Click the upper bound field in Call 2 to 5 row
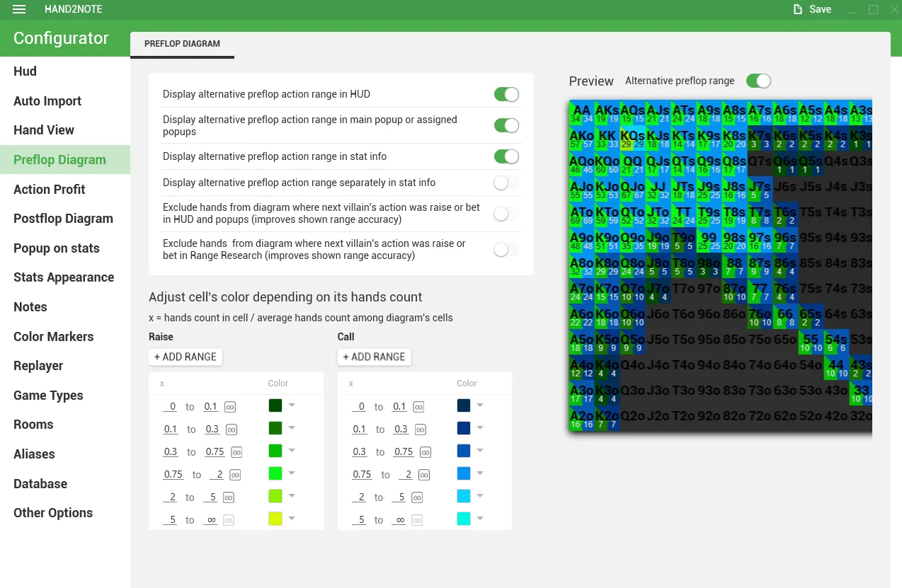 tap(401, 497)
